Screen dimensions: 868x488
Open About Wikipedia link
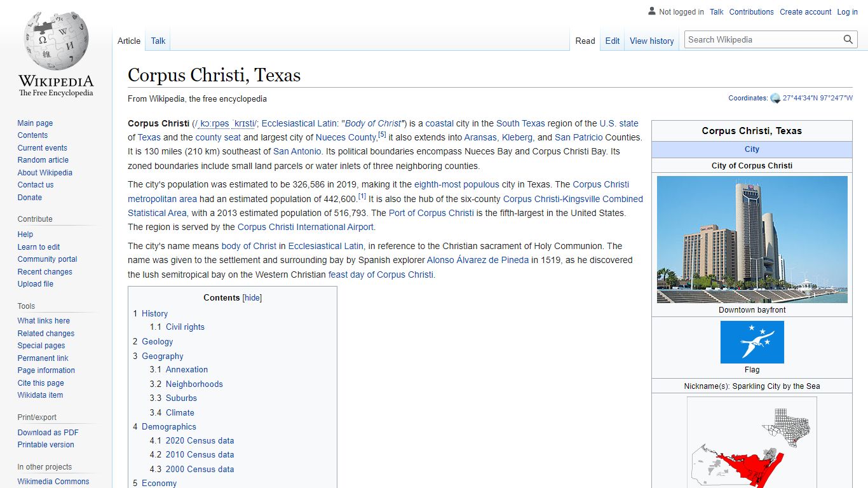(x=44, y=173)
